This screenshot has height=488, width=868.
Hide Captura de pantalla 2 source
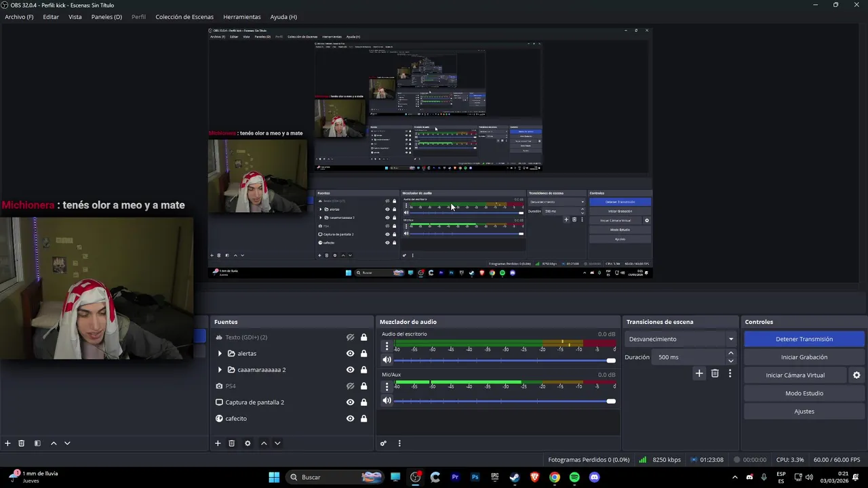[x=350, y=403]
